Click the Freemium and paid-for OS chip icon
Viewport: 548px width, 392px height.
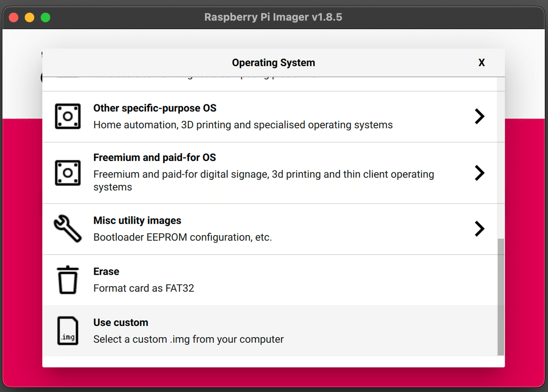pyautogui.click(x=68, y=173)
